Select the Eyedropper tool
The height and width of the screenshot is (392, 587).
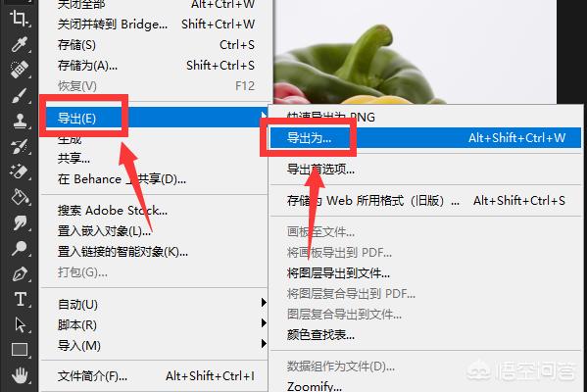19,44
